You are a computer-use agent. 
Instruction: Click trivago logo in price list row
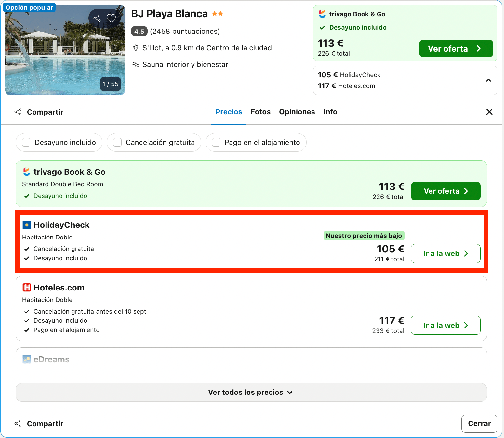27,172
